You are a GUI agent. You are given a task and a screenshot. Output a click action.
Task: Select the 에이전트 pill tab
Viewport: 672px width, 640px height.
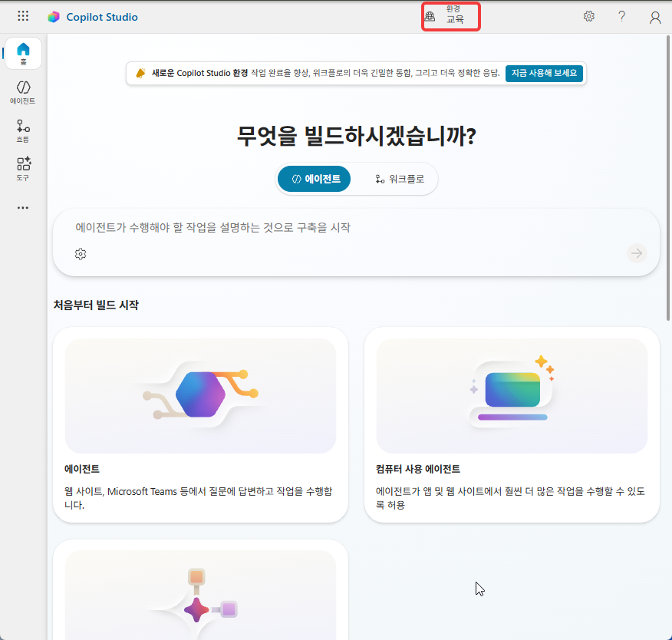click(x=315, y=179)
